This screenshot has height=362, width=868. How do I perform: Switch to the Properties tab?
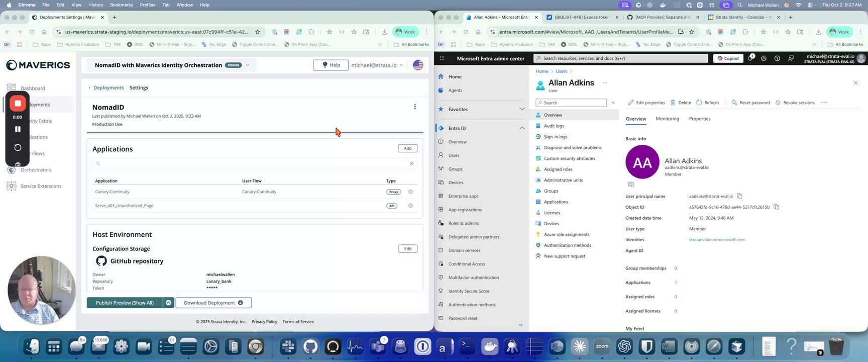[x=700, y=119]
